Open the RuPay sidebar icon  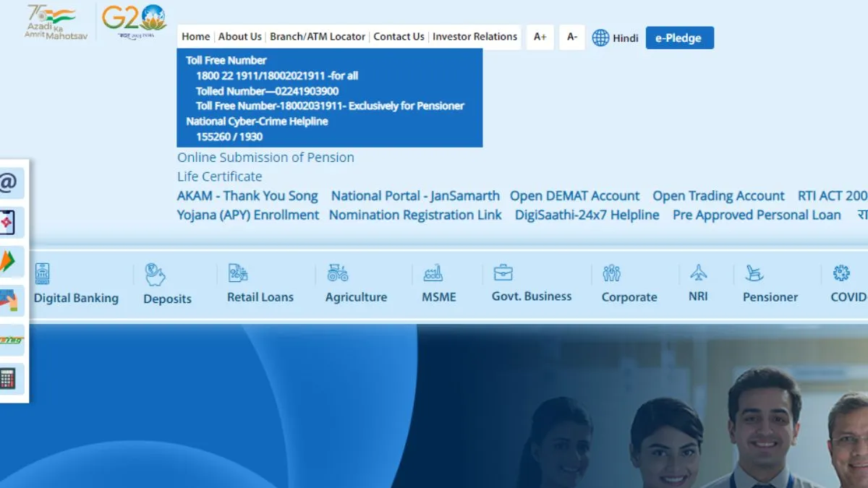[x=10, y=340]
